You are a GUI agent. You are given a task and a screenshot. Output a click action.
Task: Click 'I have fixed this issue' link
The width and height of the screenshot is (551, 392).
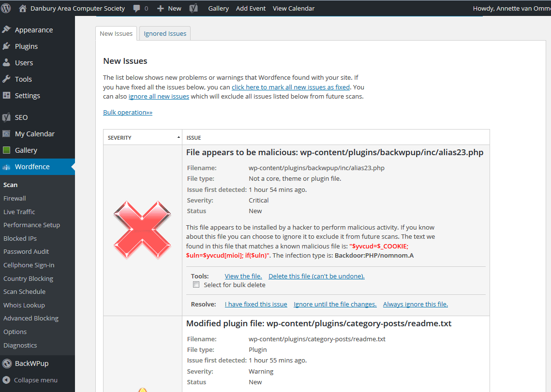256,304
